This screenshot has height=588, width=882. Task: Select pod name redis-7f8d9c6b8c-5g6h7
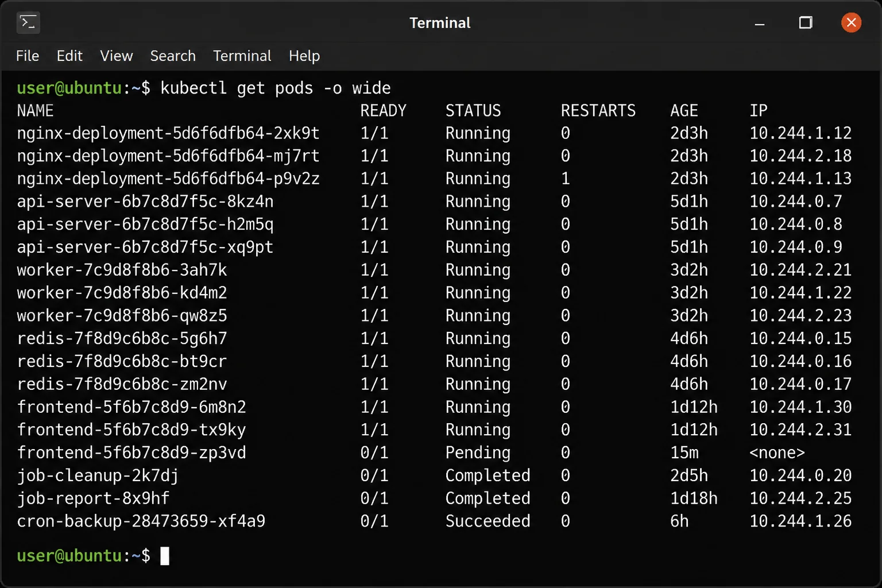click(122, 339)
